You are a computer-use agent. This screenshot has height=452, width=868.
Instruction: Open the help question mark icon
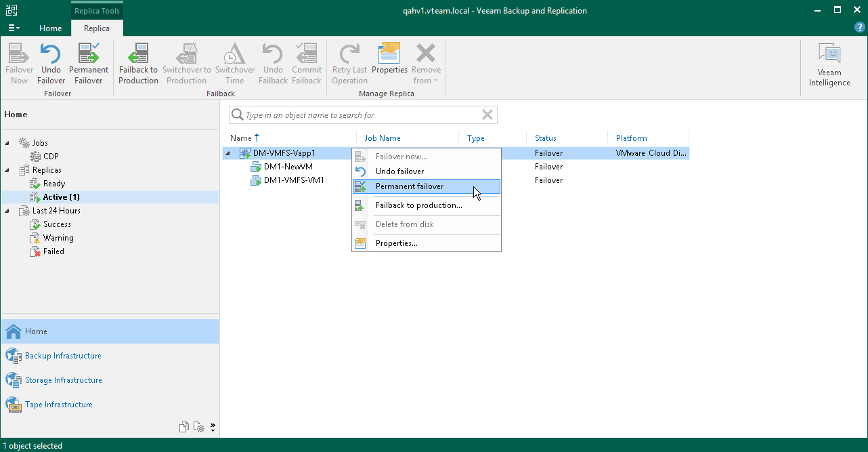pyautogui.click(x=860, y=27)
